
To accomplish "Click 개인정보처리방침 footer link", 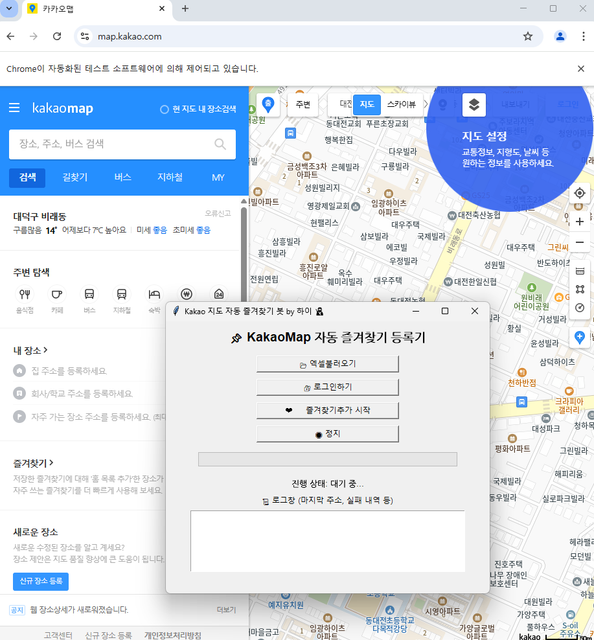I will [x=172, y=635].
